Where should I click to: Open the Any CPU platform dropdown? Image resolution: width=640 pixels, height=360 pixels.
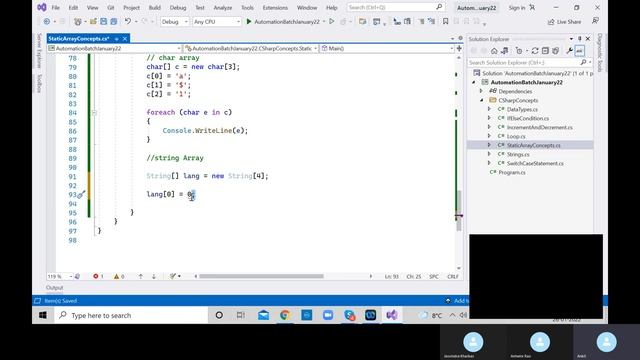[x=217, y=22]
